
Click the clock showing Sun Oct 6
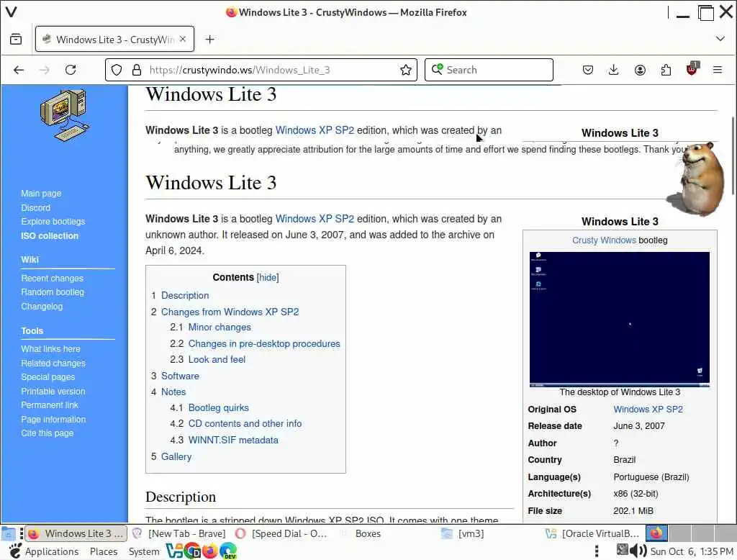tap(692, 551)
